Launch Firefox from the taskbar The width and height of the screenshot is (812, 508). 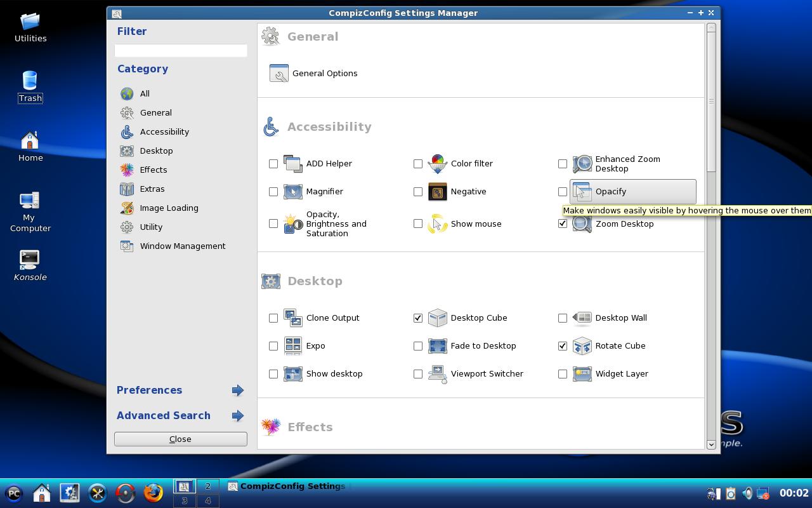click(x=153, y=493)
